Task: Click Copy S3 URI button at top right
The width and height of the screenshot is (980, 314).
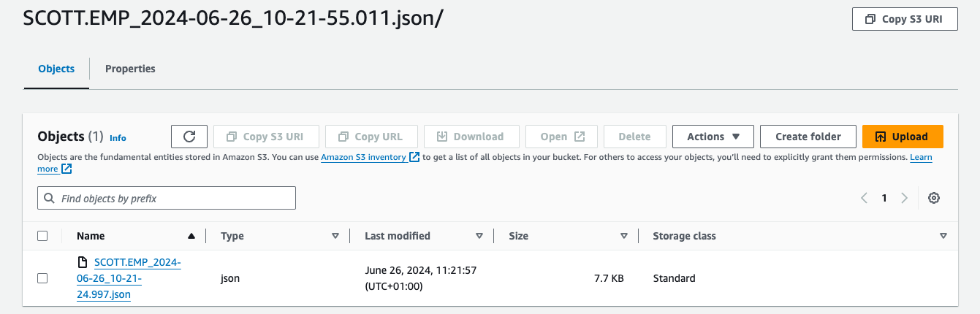Action: click(x=905, y=19)
